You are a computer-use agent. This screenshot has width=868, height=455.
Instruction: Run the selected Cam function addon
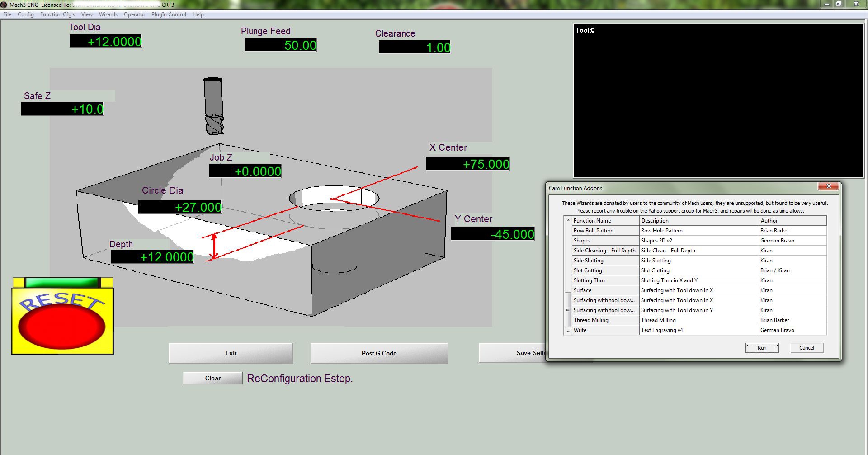pos(762,348)
